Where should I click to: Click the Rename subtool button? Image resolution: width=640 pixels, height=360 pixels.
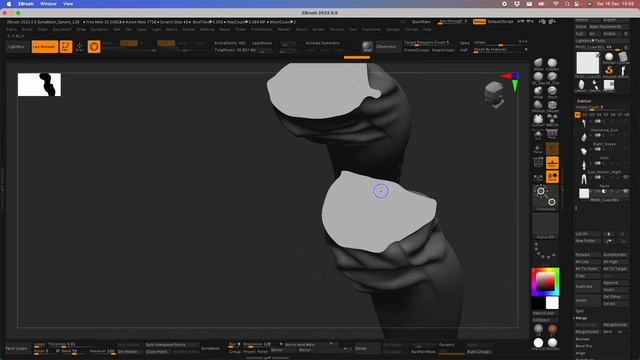[588, 255]
